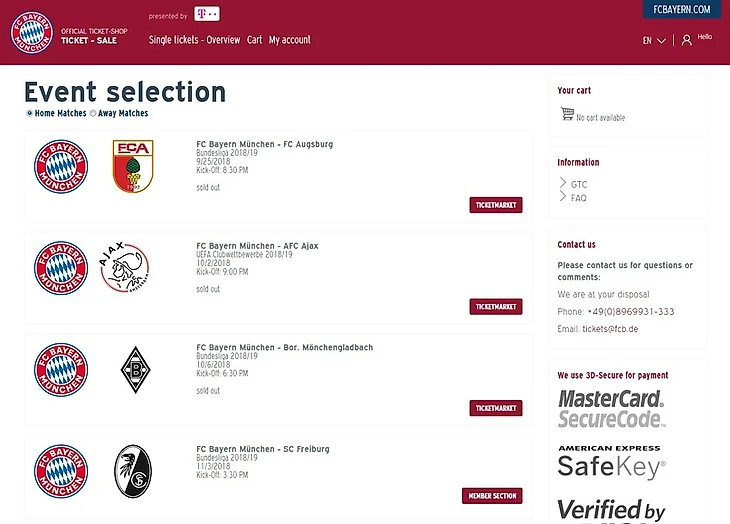
Task: Click the 'Contact us' heading
Action: point(576,244)
